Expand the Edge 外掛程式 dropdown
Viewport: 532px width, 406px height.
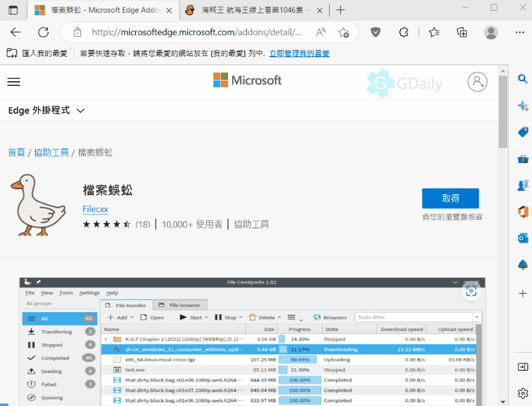coord(47,110)
